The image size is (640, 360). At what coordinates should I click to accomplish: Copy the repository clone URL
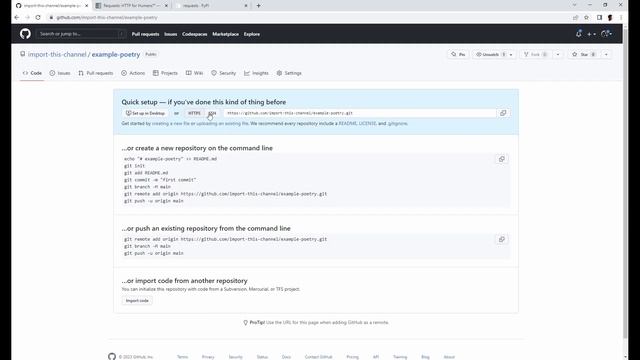tap(503, 113)
